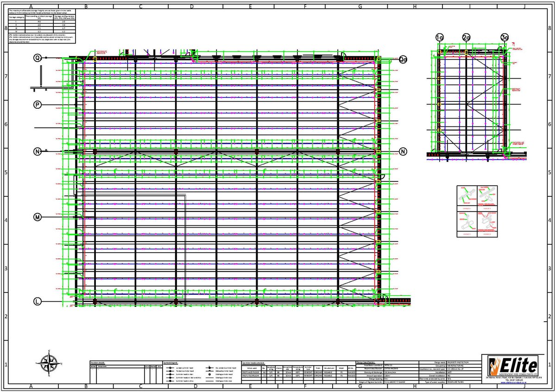Click the 2.1 value in the storage height table

coord(39,28)
